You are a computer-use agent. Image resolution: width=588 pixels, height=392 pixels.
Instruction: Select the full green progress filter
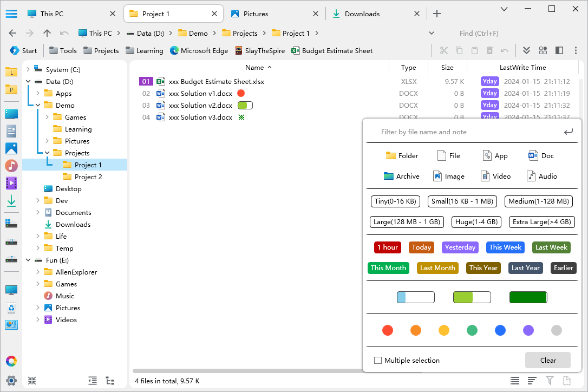(528, 297)
